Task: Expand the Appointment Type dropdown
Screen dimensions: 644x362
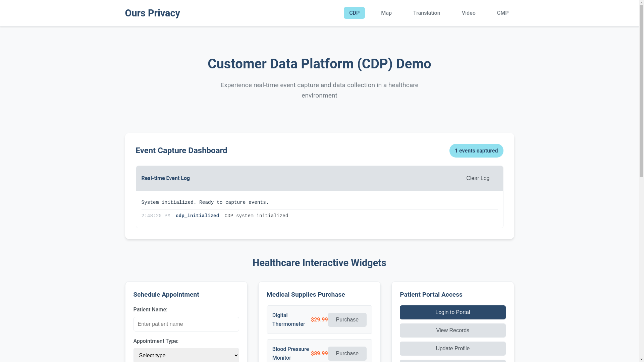Action: click(186, 355)
